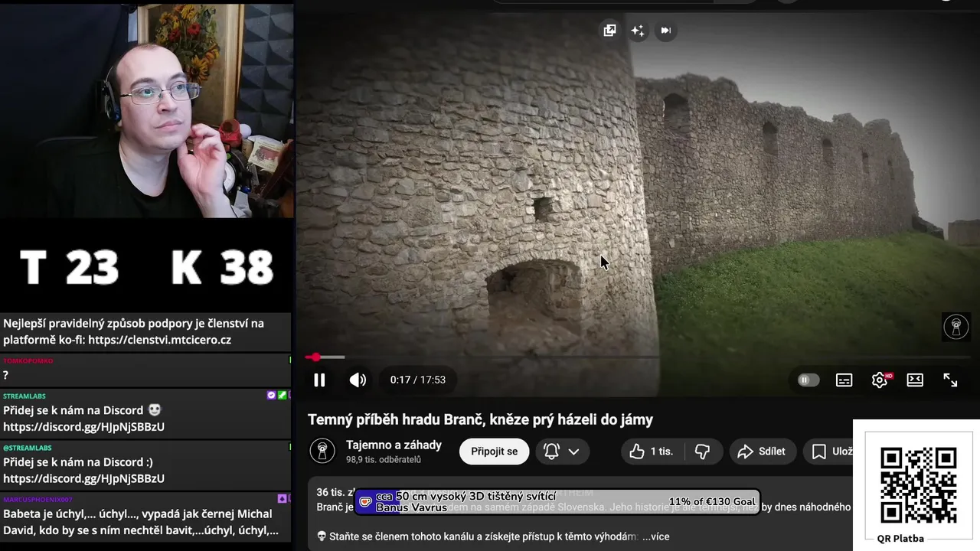Open Tajemno a záhady channel name
The image size is (980, 551).
[394, 445]
